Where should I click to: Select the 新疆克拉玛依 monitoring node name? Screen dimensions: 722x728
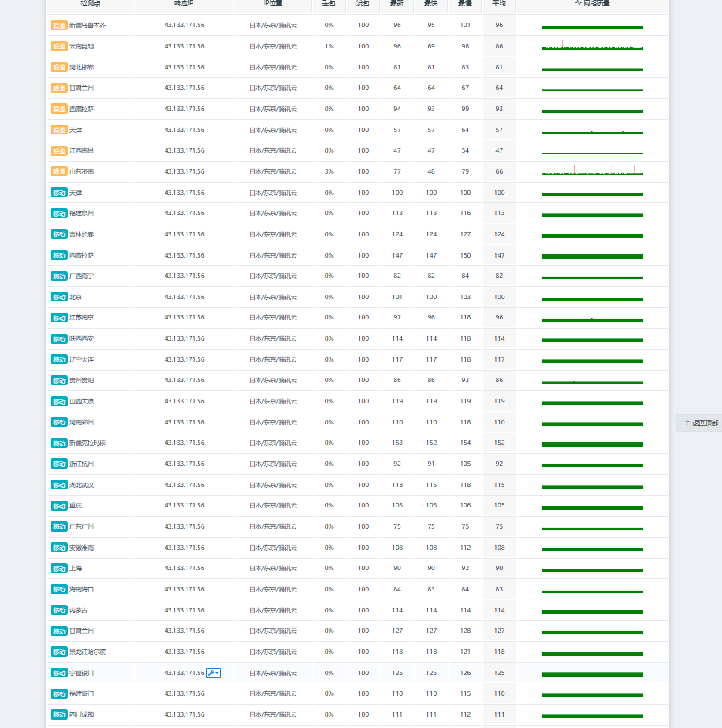pyautogui.click(x=88, y=443)
